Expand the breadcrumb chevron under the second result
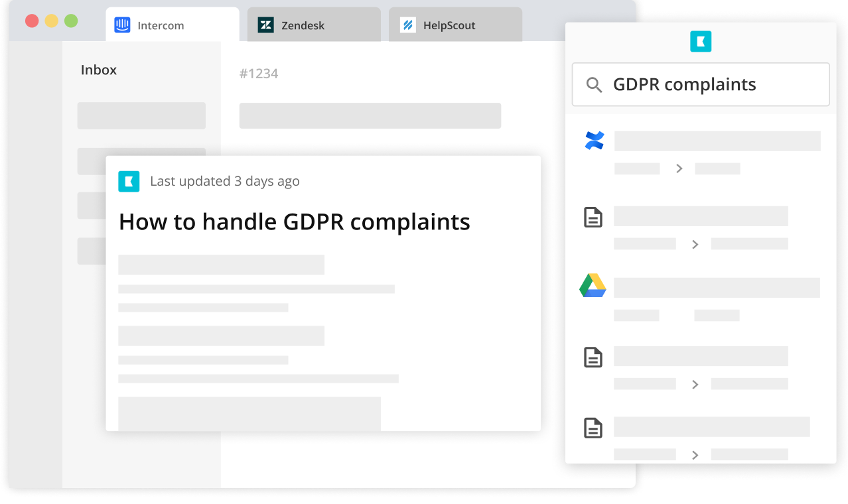Screen dimensions: 848x504 point(695,244)
